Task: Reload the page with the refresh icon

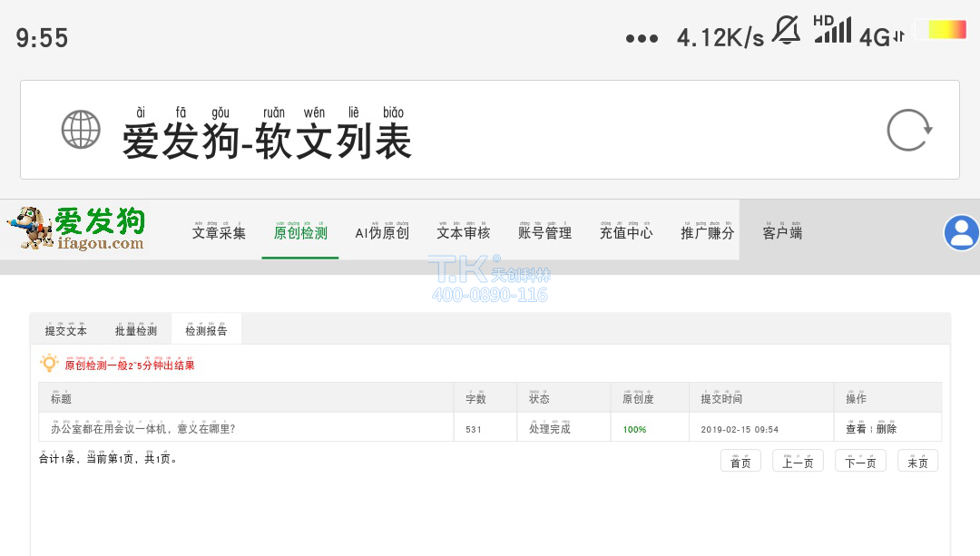Action: [907, 130]
